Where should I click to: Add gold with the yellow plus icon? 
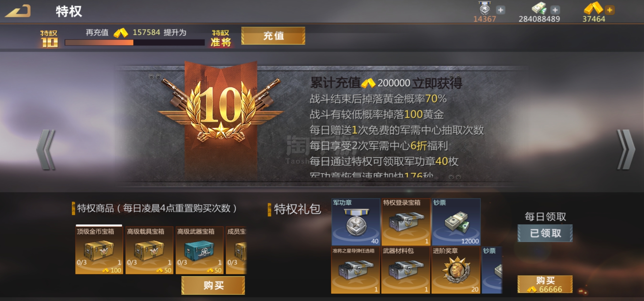coord(610,10)
